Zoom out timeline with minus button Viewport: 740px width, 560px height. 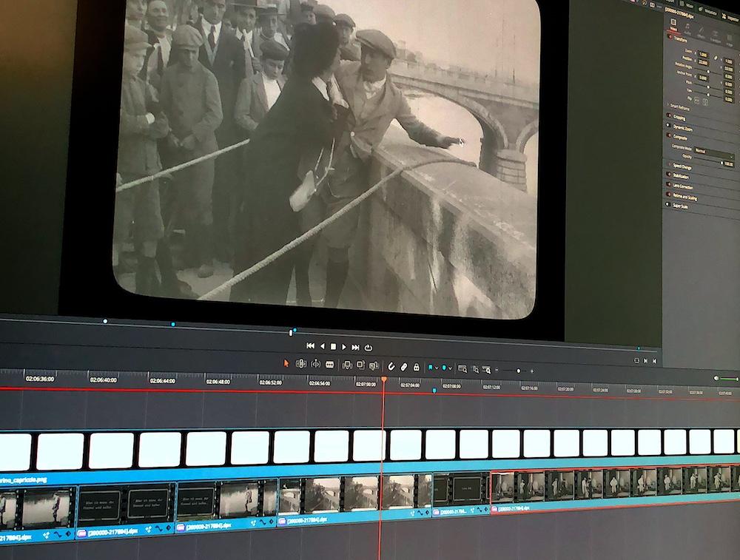[x=497, y=371]
